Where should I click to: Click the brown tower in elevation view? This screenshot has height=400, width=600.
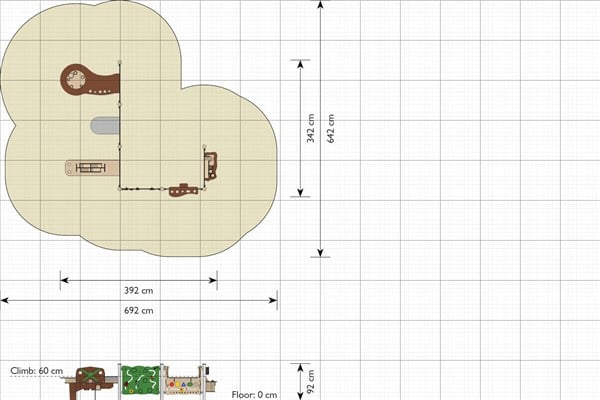pos(90,382)
